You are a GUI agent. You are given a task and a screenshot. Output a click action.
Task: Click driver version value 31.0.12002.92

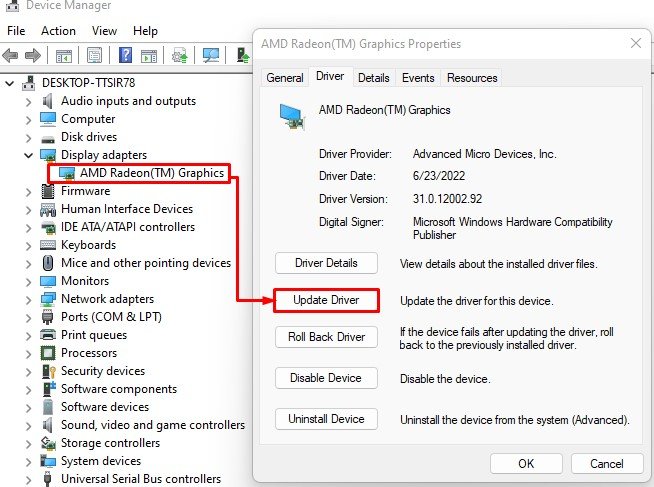point(447,199)
